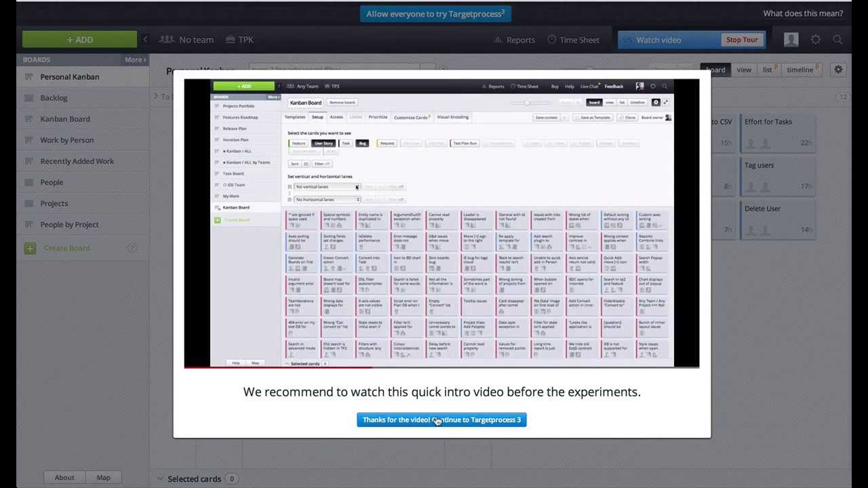Expand the To column chevron

[x=156, y=97]
